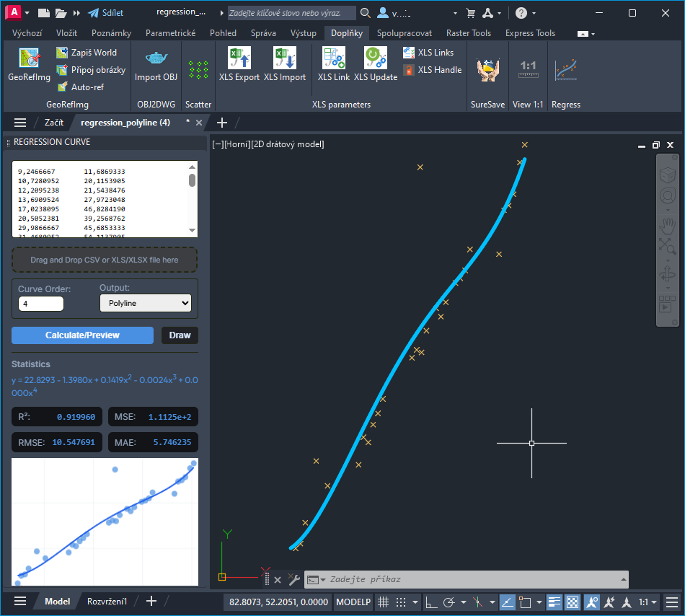685x616 pixels.
Task: Open the Regress curve tool
Action: (565, 70)
